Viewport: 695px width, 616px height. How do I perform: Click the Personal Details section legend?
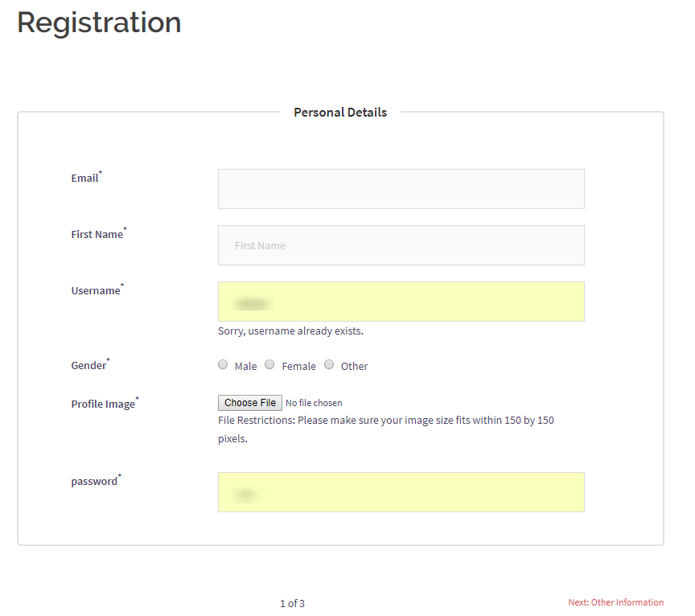pyautogui.click(x=340, y=113)
